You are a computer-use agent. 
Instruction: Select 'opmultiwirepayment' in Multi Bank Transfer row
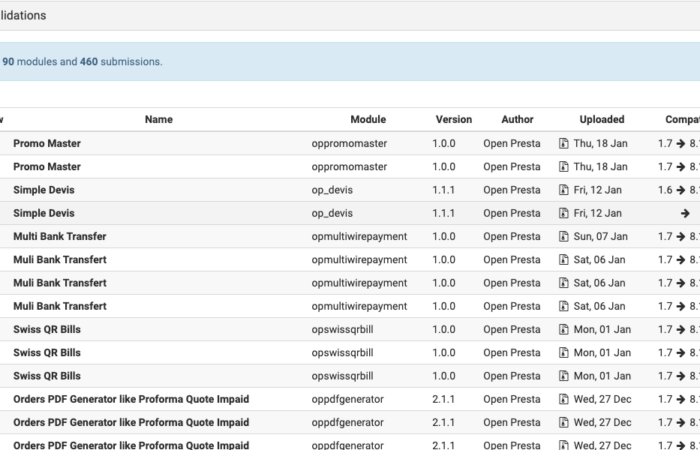pos(359,236)
